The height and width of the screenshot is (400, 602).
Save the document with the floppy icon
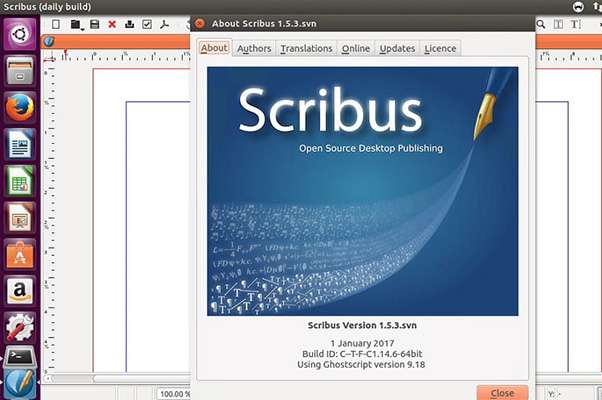pyautogui.click(x=94, y=24)
